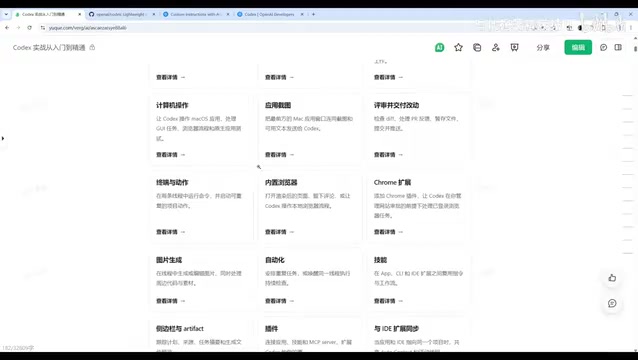This screenshot has width=638, height=360.
Task: Click the Chrome 扩展 card heading
Action: (x=392, y=183)
